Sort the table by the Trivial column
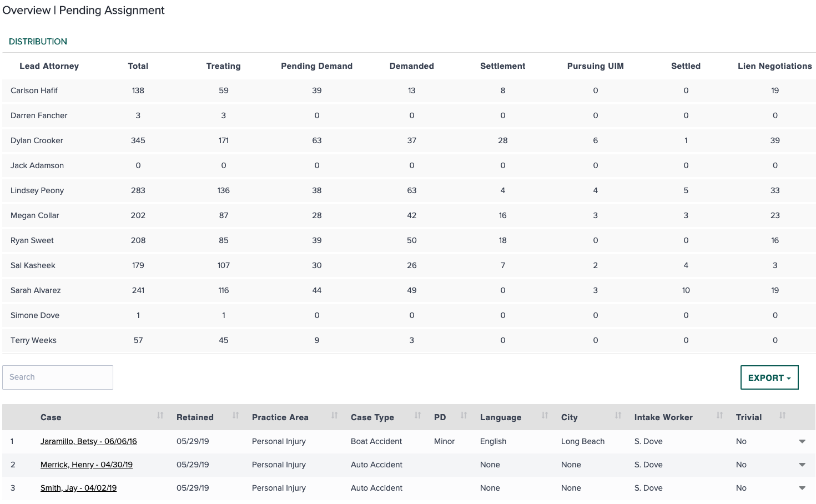816x504 pixels. 783,416
